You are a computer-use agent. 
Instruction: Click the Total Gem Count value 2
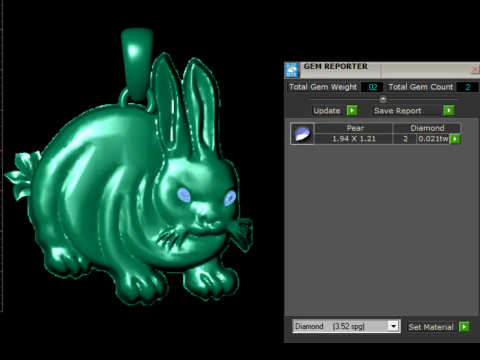pos(467,87)
